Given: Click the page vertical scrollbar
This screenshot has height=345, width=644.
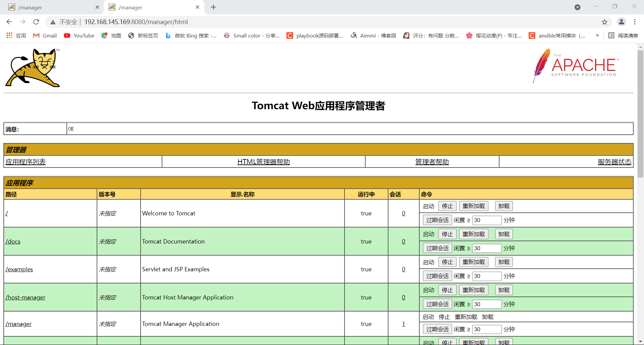Looking at the screenshot, I should 640,114.
